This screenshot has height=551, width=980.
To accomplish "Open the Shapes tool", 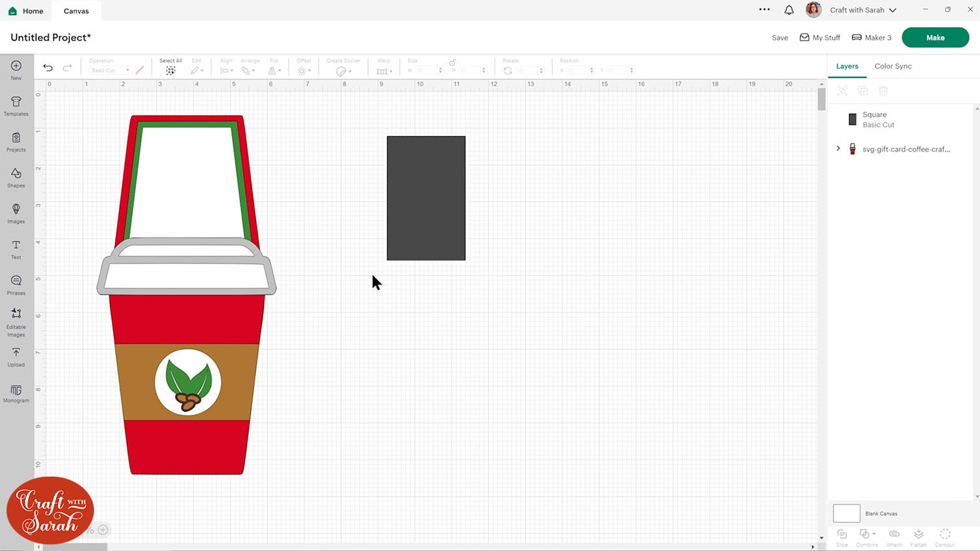I will tap(16, 177).
